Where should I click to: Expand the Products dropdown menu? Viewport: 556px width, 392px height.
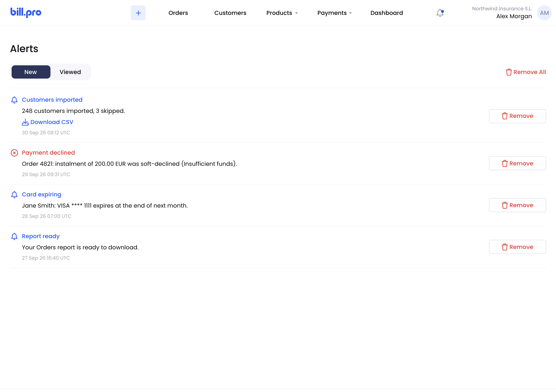[x=282, y=13]
